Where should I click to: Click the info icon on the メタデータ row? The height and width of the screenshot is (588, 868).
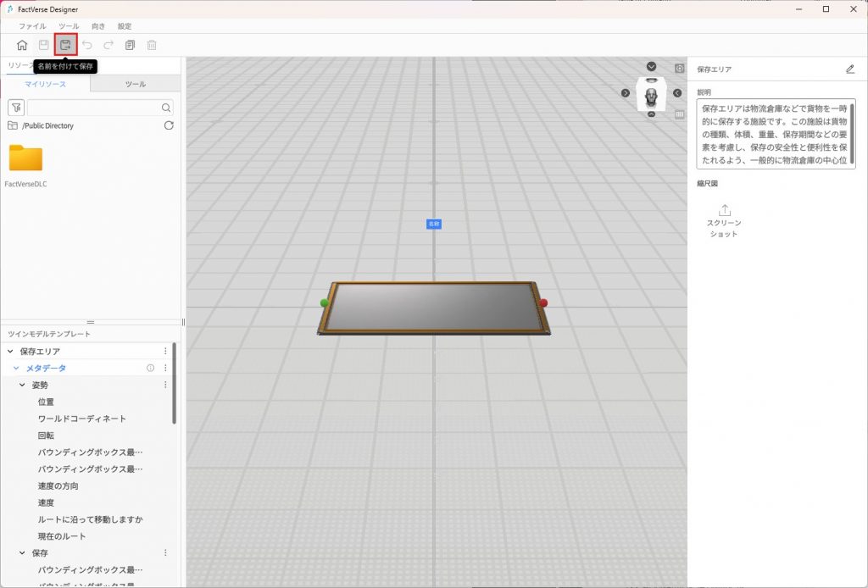[x=150, y=368]
